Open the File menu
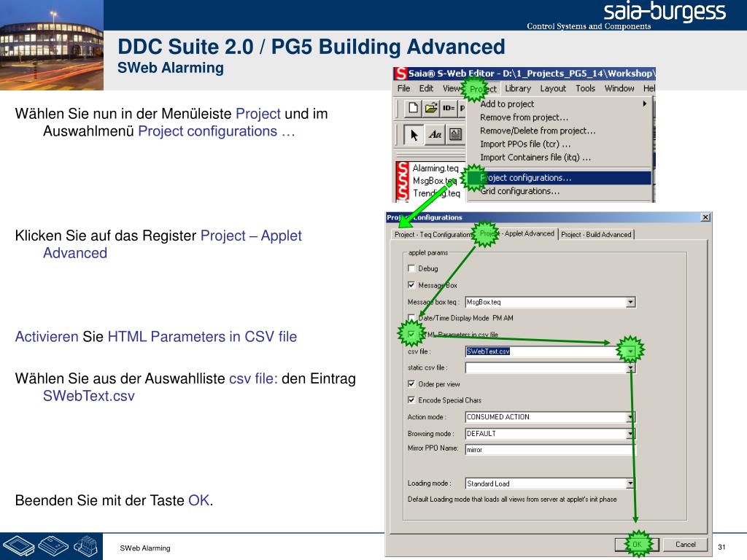Viewport: 747px width, 560px height. pos(403,88)
